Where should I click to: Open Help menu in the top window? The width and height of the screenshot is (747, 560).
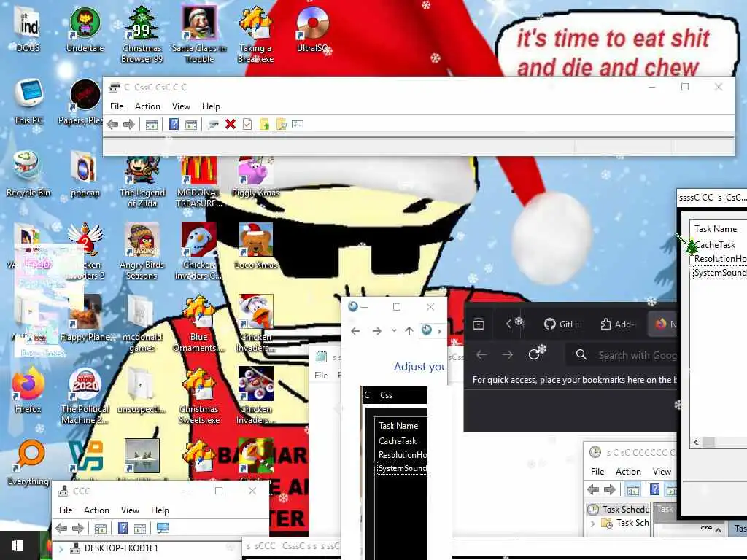pos(211,106)
